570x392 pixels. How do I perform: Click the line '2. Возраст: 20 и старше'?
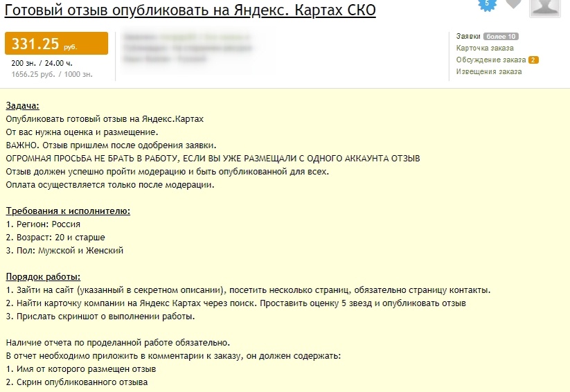(x=55, y=237)
